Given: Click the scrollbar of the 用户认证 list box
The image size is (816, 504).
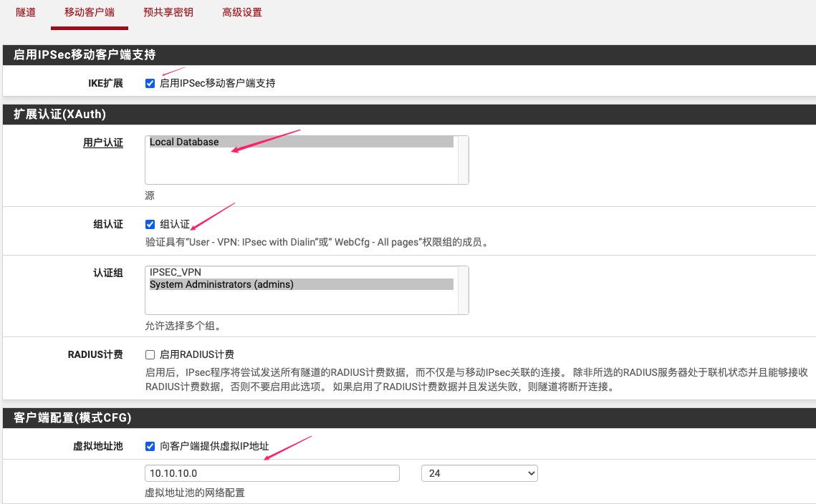Looking at the screenshot, I should [x=463, y=160].
